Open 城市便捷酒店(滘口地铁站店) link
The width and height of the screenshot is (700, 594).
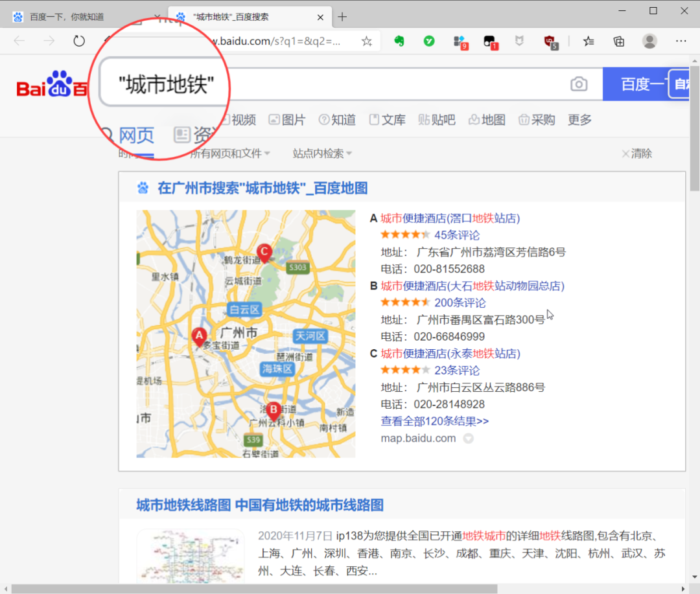[x=450, y=218]
